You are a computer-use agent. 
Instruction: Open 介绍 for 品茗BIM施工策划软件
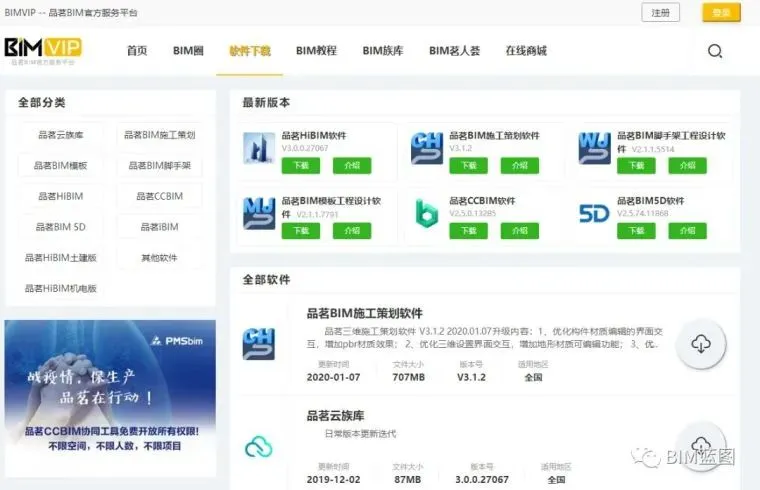(520, 165)
